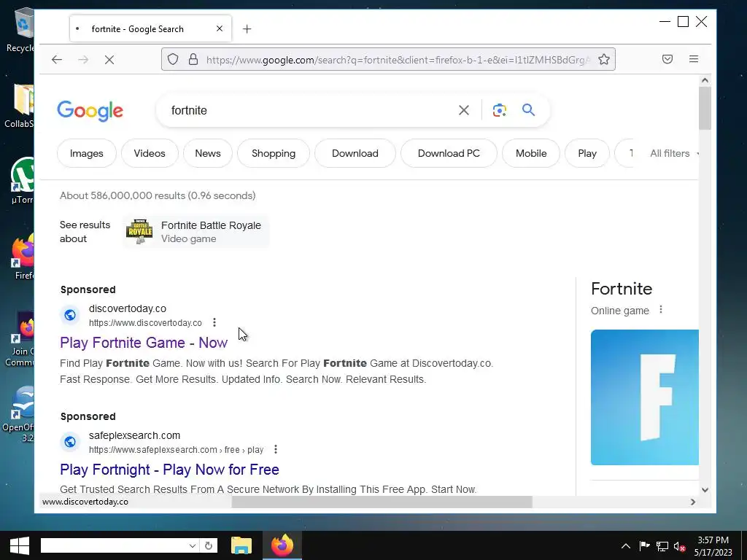Screen dimensions: 747x560
Task: Click the taskbar address input box
Action: coord(113,545)
